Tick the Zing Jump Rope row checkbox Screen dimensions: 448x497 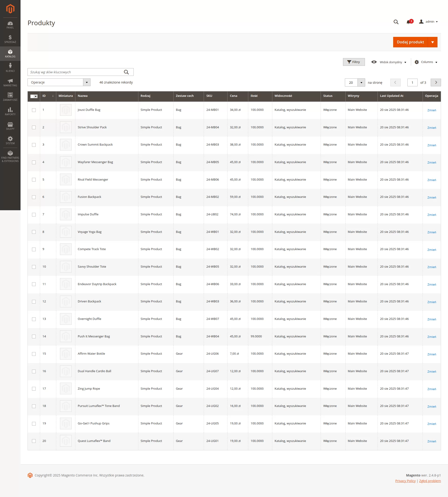pos(34,389)
